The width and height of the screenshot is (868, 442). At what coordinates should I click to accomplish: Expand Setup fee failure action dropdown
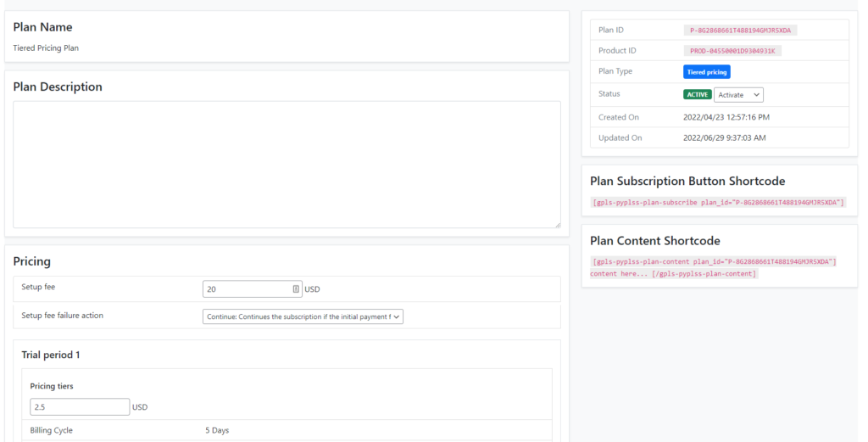click(x=303, y=316)
